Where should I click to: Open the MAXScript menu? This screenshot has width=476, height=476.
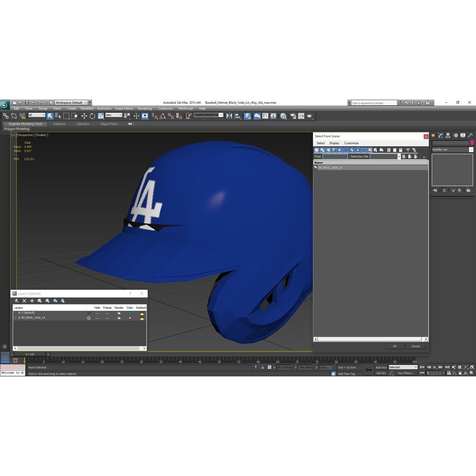click(x=186, y=108)
